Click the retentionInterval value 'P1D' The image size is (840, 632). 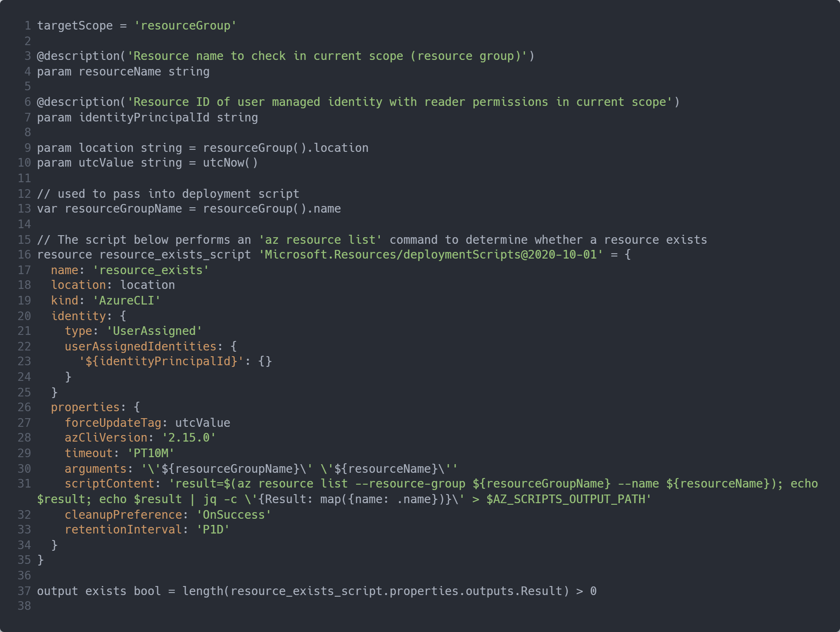click(213, 530)
